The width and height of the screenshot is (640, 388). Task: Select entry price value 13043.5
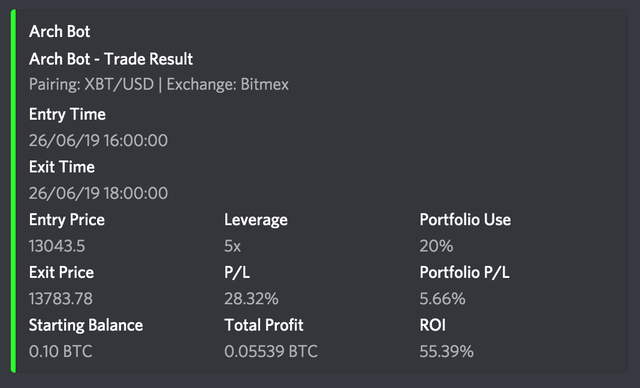click(x=57, y=246)
